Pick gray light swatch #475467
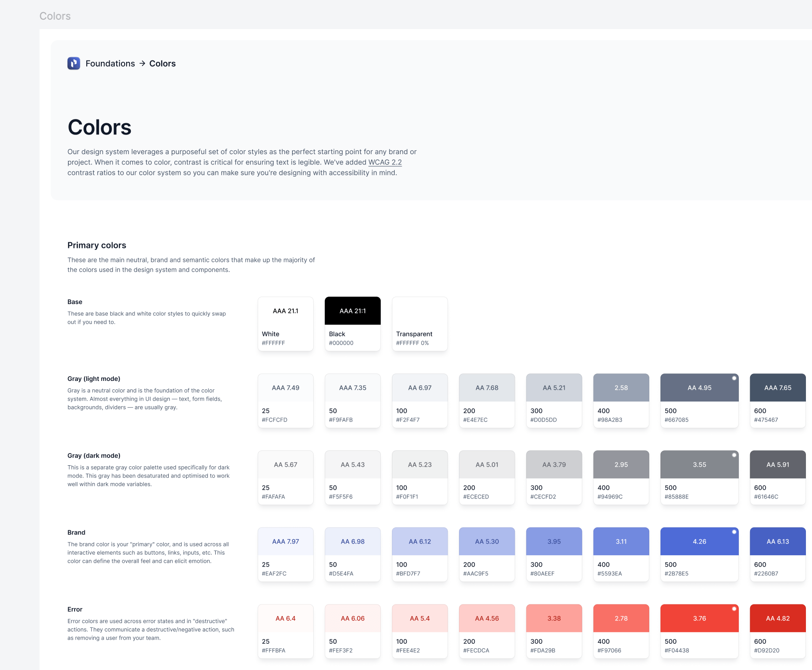The height and width of the screenshot is (670, 812). [778, 401]
